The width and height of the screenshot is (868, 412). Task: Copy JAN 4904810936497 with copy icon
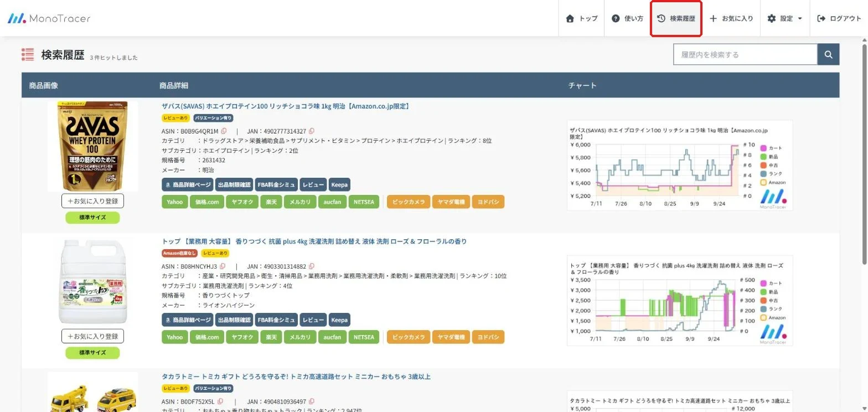point(312,401)
